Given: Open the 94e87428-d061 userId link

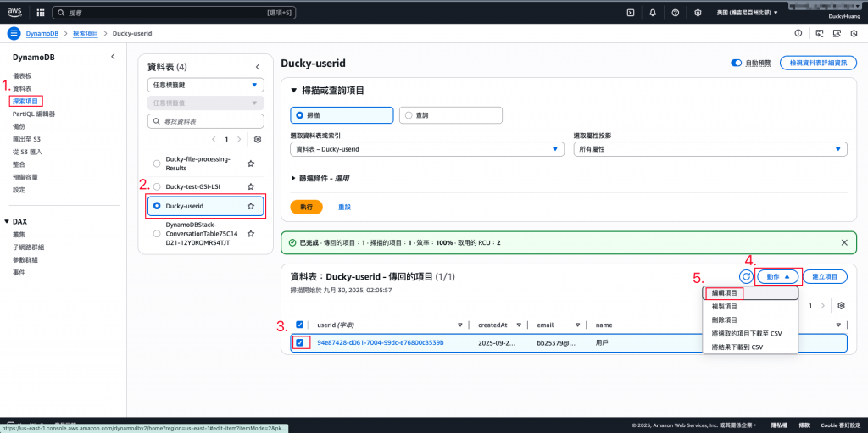Looking at the screenshot, I should [381, 342].
